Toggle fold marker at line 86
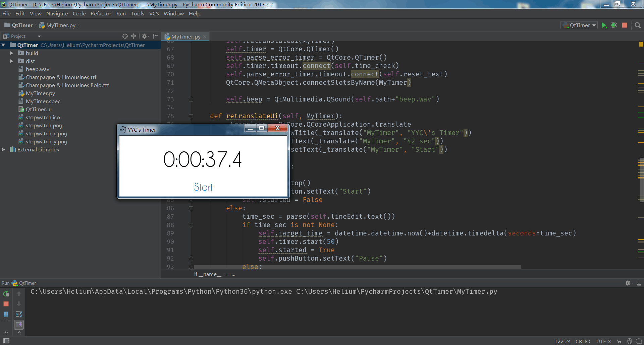 click(x=191, y=208)
